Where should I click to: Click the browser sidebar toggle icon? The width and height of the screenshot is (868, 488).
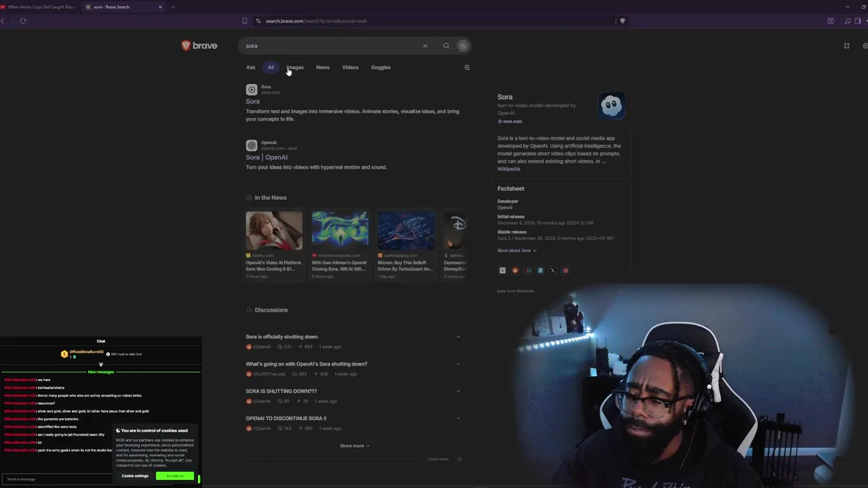tap(857, 21)
